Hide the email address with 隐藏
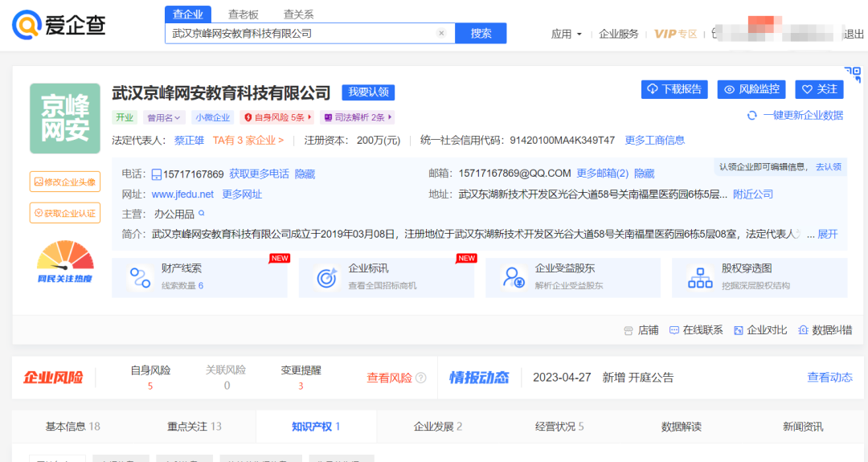The width and height of the screenshot is (868, 462). (x=645, y=174)
